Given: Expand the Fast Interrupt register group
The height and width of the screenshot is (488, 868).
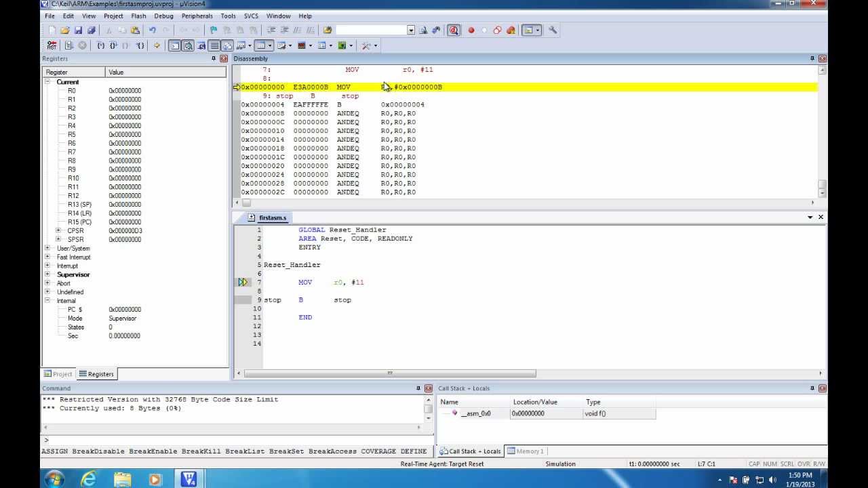Looking at the screenshot, I should coord(47,257).
